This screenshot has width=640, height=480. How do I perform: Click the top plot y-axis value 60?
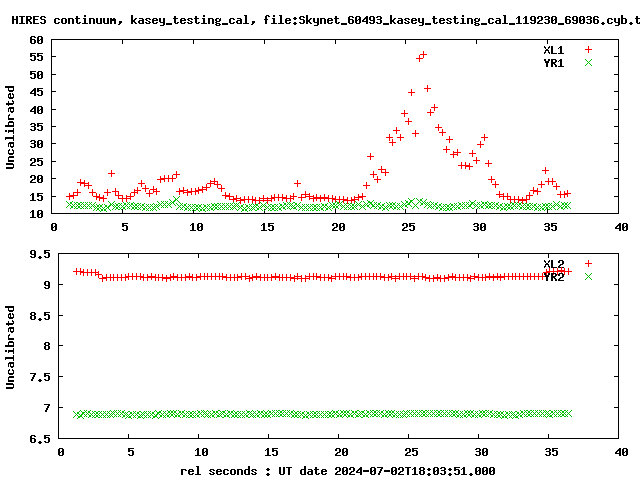tap(36, 40)
